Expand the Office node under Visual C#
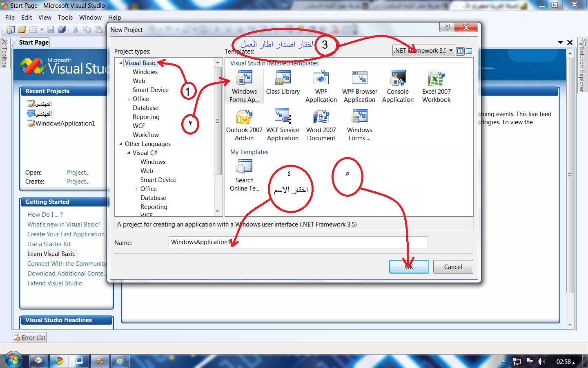The width and height of the screenshot is (588, 368). (136, 189)
